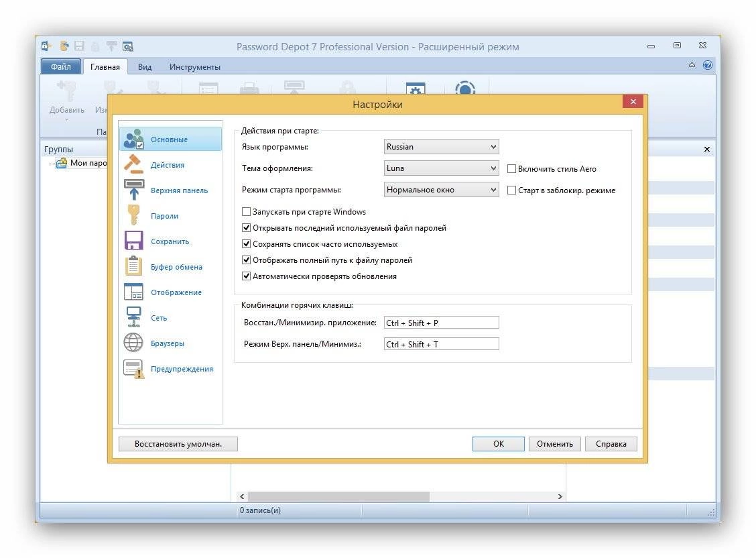Switch to the Вид ribbon tab
This screenshot has height=558, width=756.
[x=145, y=66]
